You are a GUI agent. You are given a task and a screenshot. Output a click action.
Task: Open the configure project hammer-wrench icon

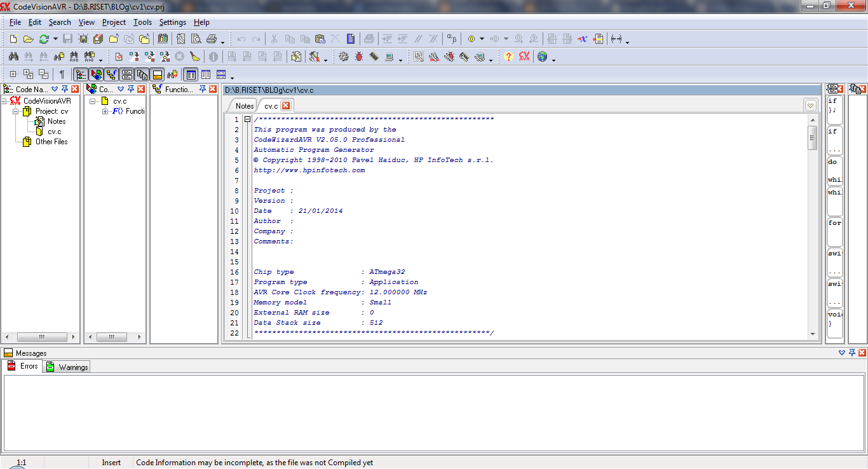(314, 57)
